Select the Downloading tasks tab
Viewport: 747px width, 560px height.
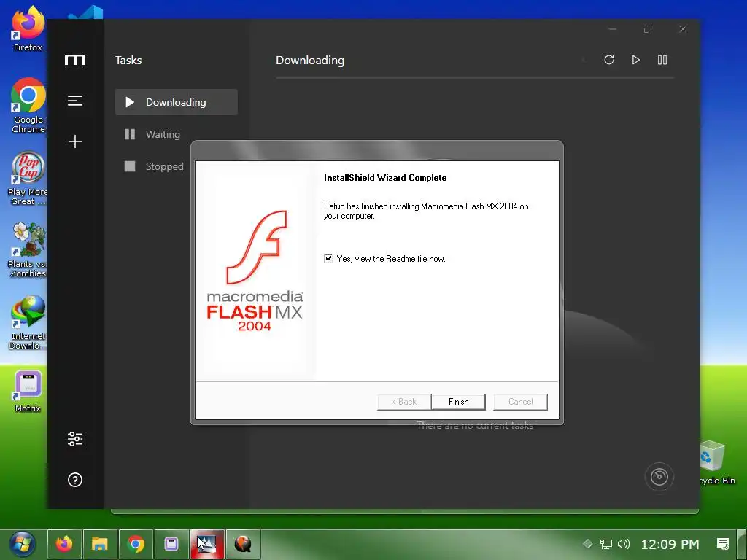pyautogui.click(x=177, y=102)
